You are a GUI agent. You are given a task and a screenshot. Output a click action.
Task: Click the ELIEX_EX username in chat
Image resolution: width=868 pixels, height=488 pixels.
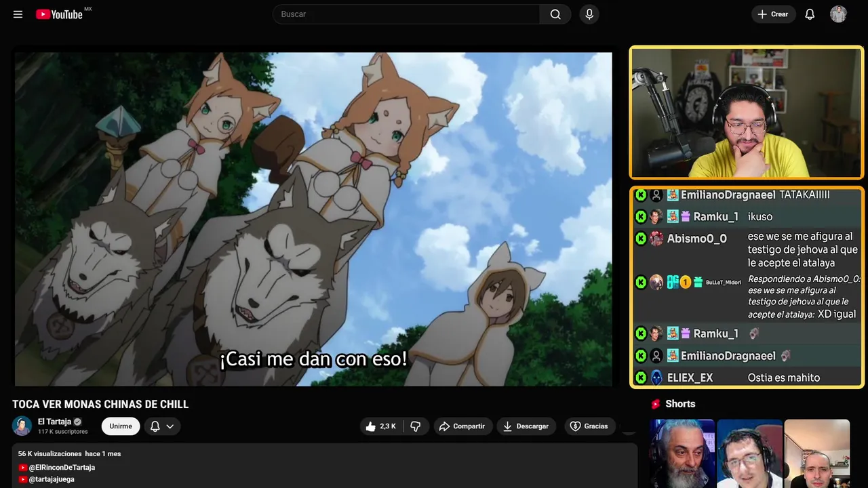pyautogui.click(x=690, y=378)
